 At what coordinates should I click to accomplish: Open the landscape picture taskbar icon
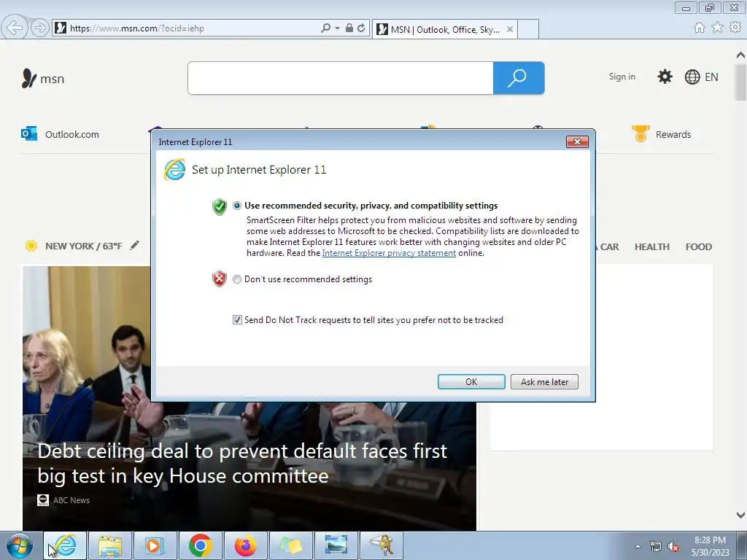click(x=336, y=545)
